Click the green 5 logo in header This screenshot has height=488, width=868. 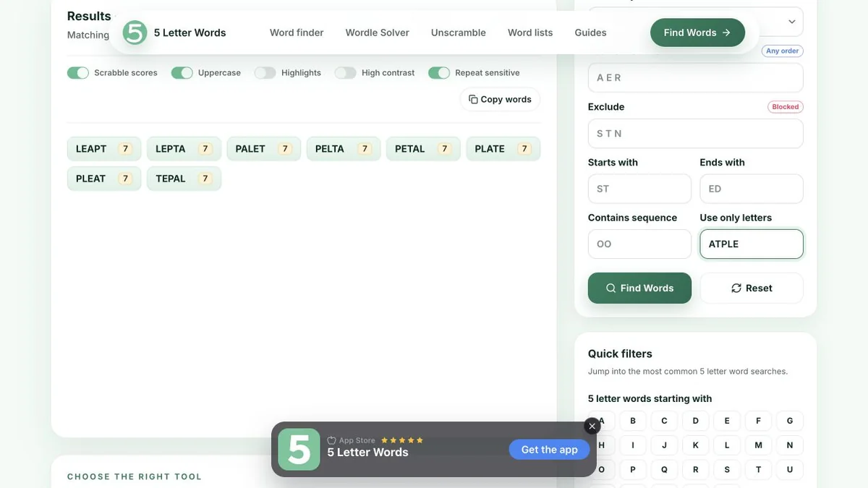[x=135, y=33]
